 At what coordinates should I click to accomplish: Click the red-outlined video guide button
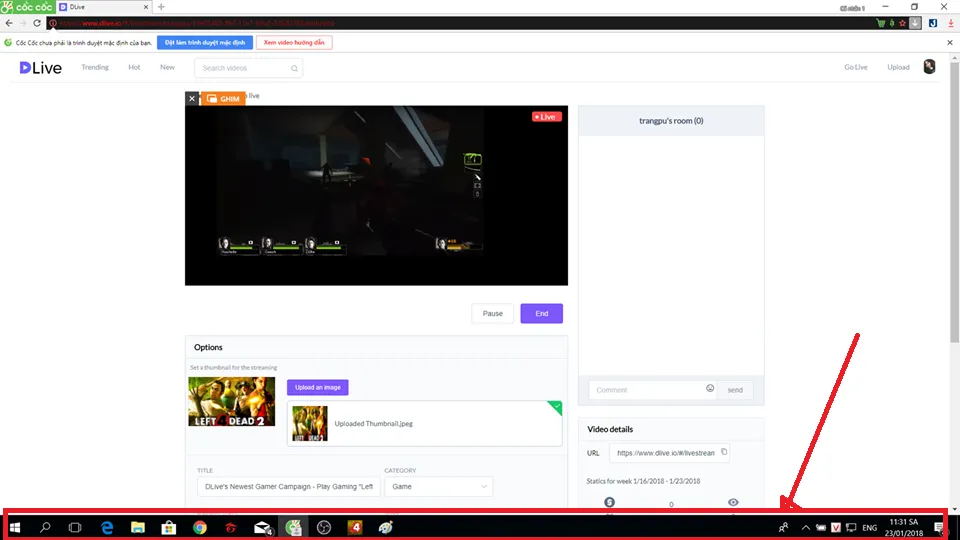[294, 42]
